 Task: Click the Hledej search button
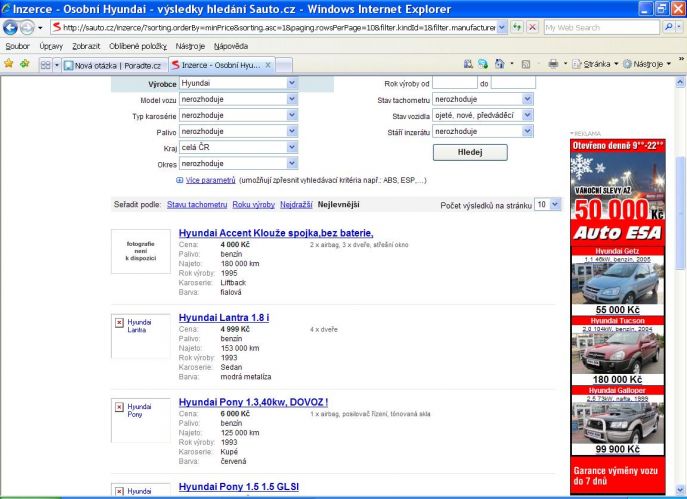[x=470, y=152]
